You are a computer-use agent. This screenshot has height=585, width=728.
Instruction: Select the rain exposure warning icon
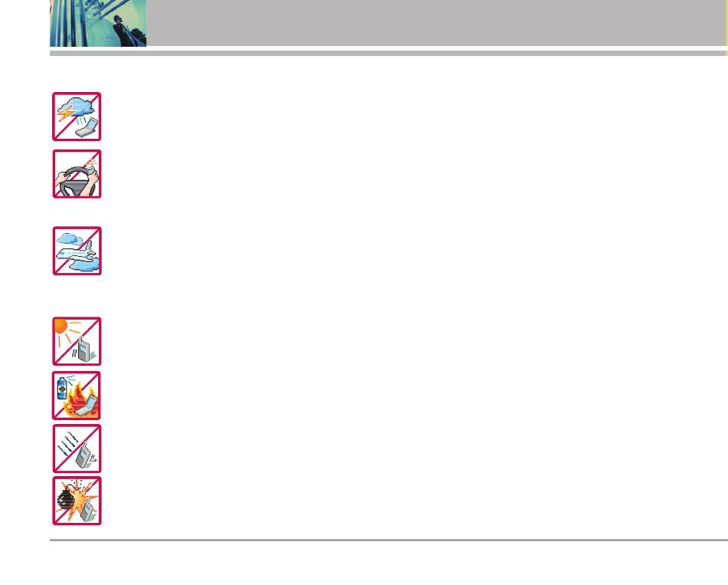pos(77,449)
